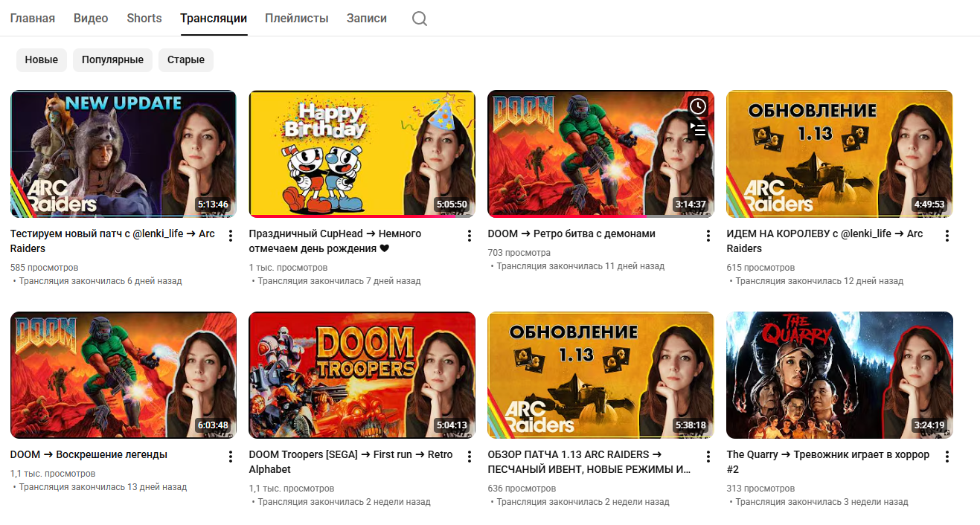980x525 pixels.
Task: Click the 636 просмотров text
Action: pyautogui.click(x=522, y=489)
